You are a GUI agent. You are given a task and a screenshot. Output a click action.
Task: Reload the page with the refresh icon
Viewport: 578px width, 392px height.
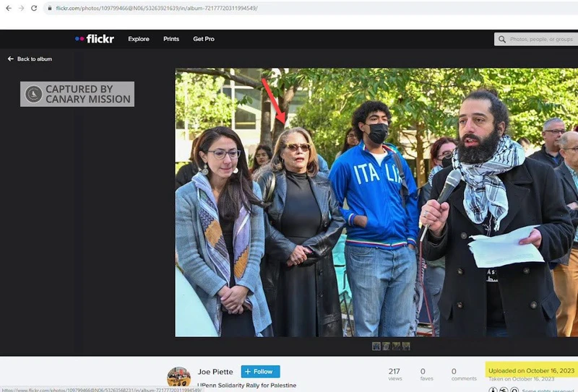coord(34,8)
